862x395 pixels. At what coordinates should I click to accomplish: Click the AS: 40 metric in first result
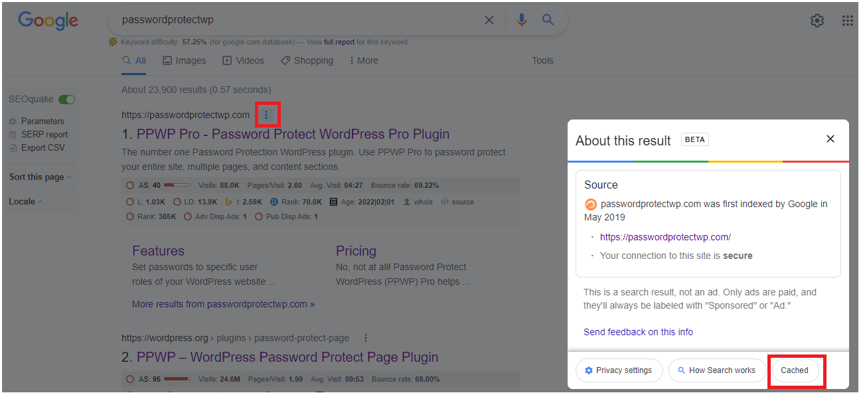[x=158, y=186]
